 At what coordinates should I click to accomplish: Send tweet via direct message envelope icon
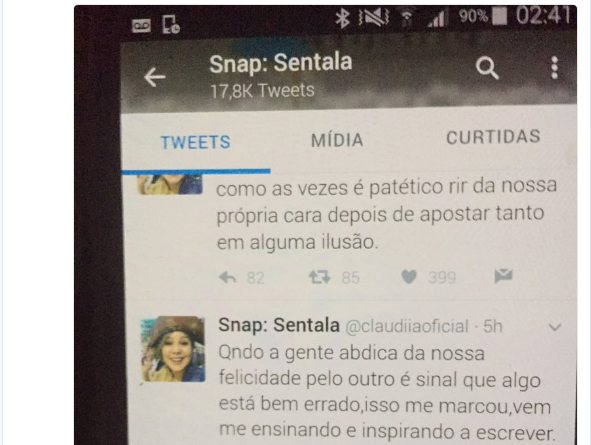(504, 276)
